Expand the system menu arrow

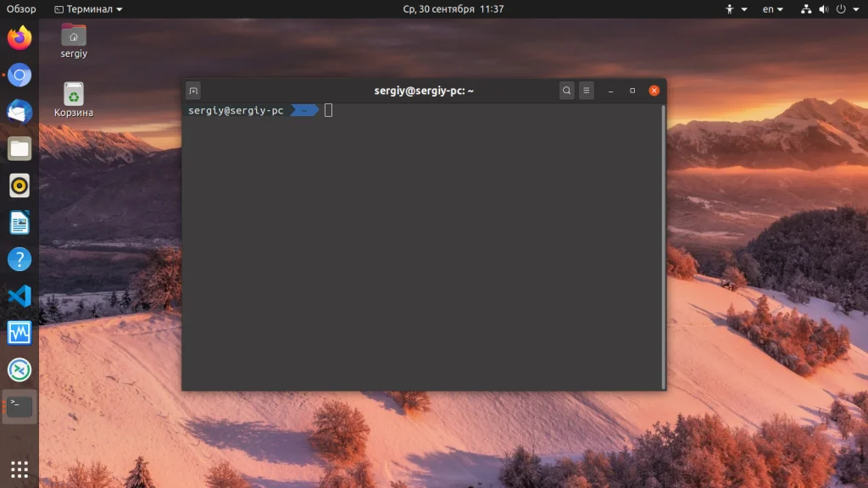(x=856, y=9)
